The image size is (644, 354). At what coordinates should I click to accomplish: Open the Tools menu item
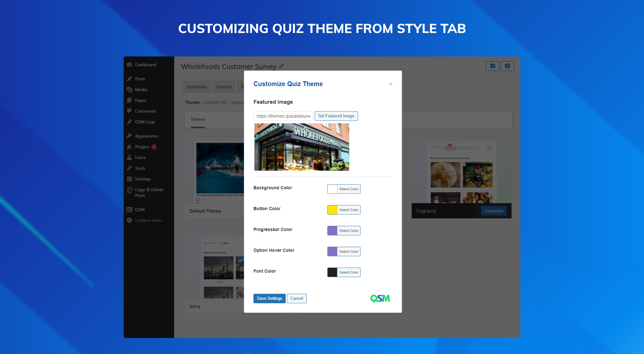[140, 168]
